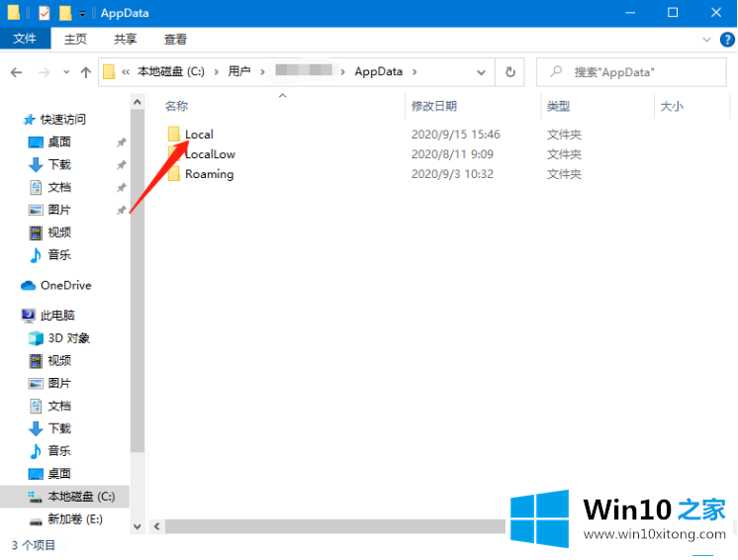Open OneDrive in the sidebar

[65, 285]
